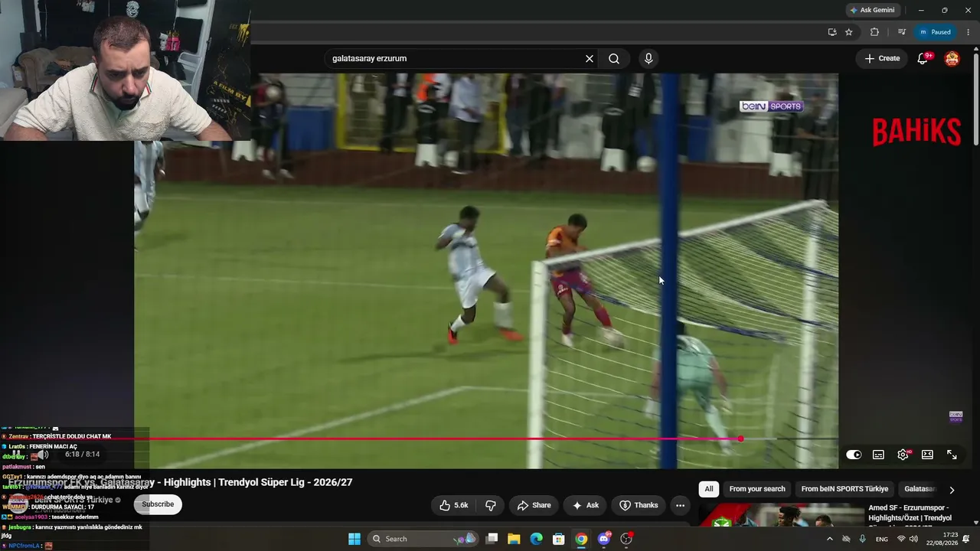Open the 'Amed SF - Erzurumspor' video title
The image size is (980, 551).
[x=910, y=513]
